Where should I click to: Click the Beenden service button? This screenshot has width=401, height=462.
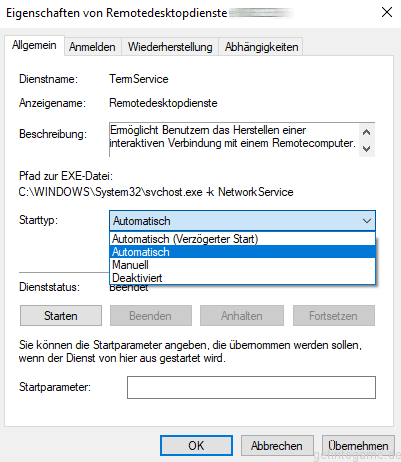pos(151,316)
